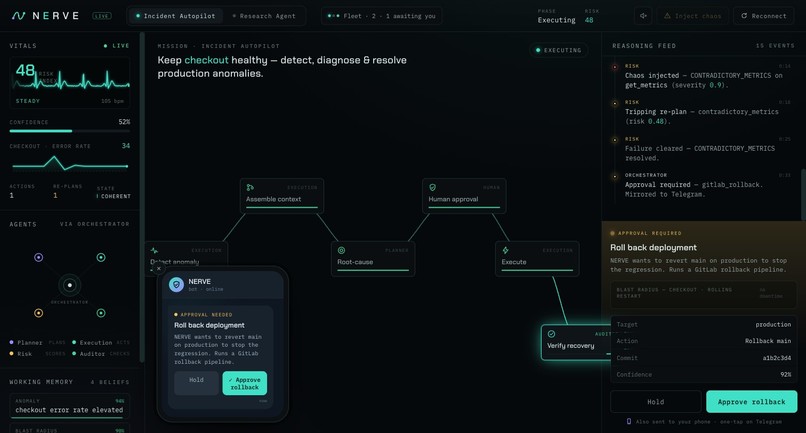The width and height of the screenshot is (806, 433).
Task: Click the pulse icon on the Detect anomaly node
Action: [154, 250]
